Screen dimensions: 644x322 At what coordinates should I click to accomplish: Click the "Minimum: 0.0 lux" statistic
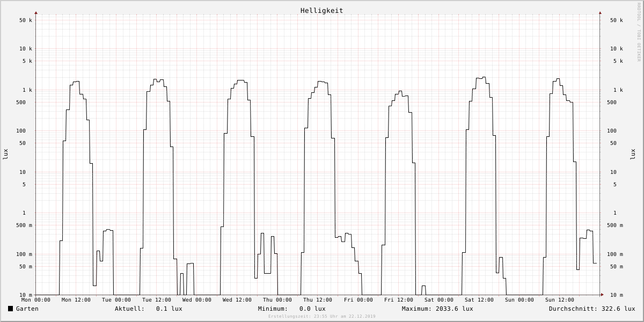(292, 309)
